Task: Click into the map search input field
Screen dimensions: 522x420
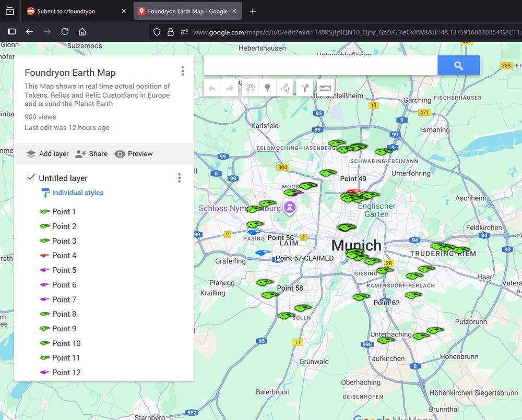Action: click(320, 65)
